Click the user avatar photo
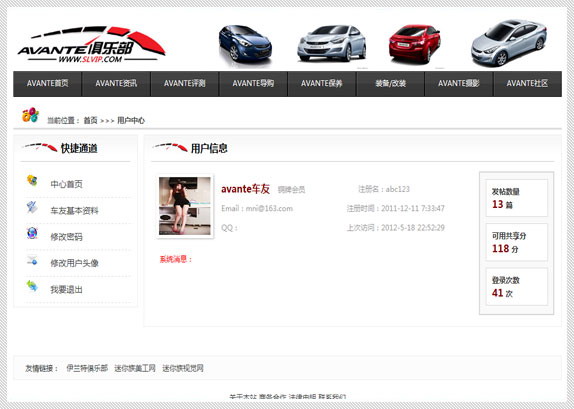 click(185, 206)
